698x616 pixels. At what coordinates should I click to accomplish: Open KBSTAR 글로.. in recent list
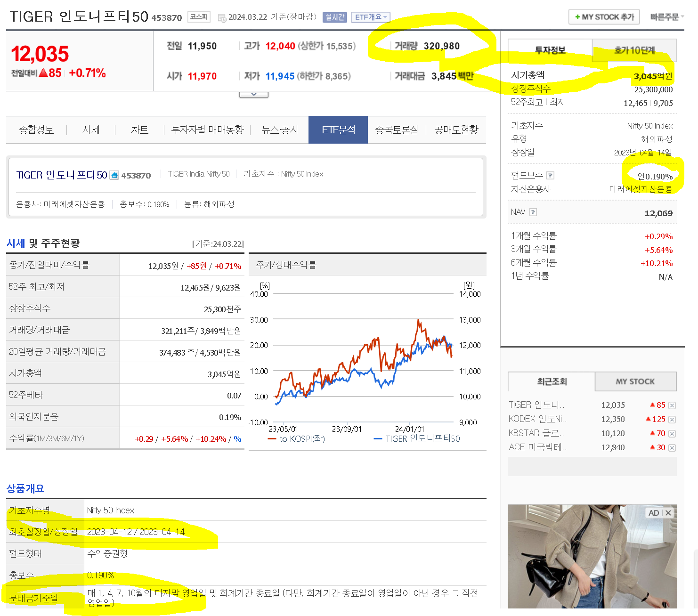click(536, 433)
